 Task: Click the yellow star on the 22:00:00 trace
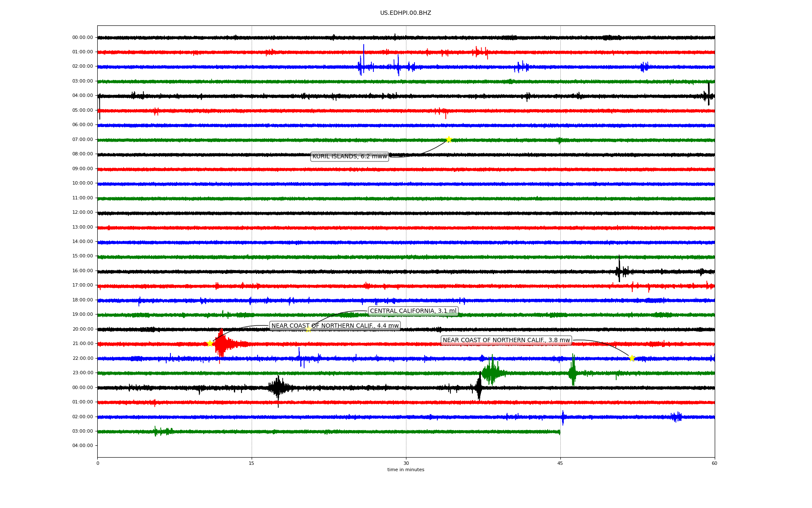pyautogui.click(x=632, y=358)
